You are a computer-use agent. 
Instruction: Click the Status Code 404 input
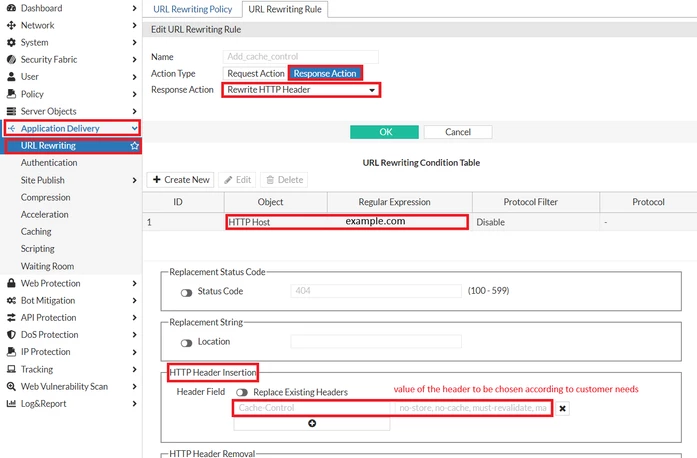[x=376, y=291]
